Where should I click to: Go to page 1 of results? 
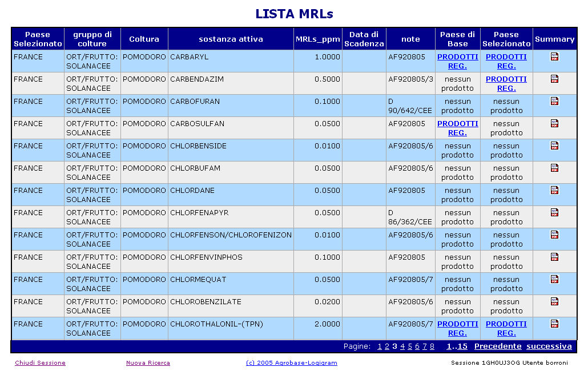coord(380,346)
